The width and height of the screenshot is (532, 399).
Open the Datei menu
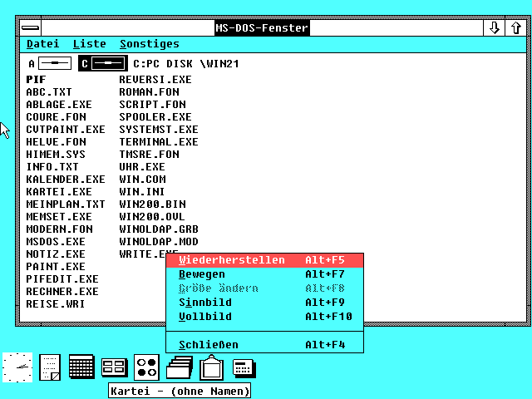[x=42, y=44]
